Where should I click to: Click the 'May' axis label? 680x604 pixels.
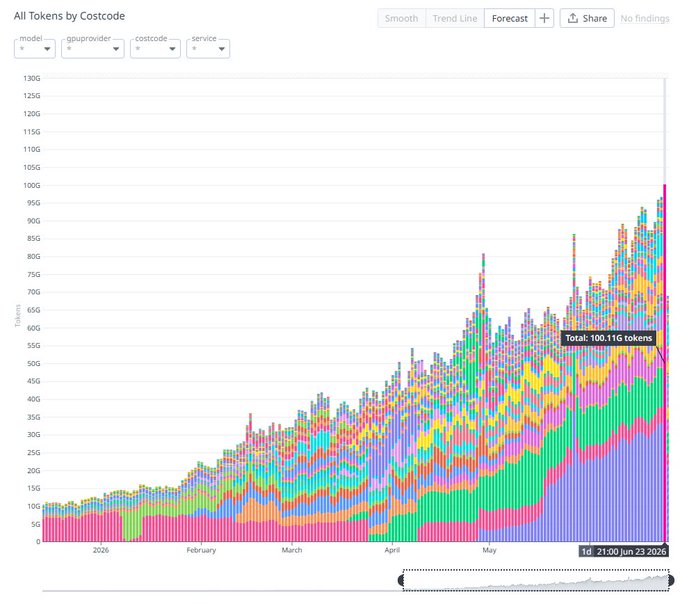pyautogui.click(x=489, y=550)
